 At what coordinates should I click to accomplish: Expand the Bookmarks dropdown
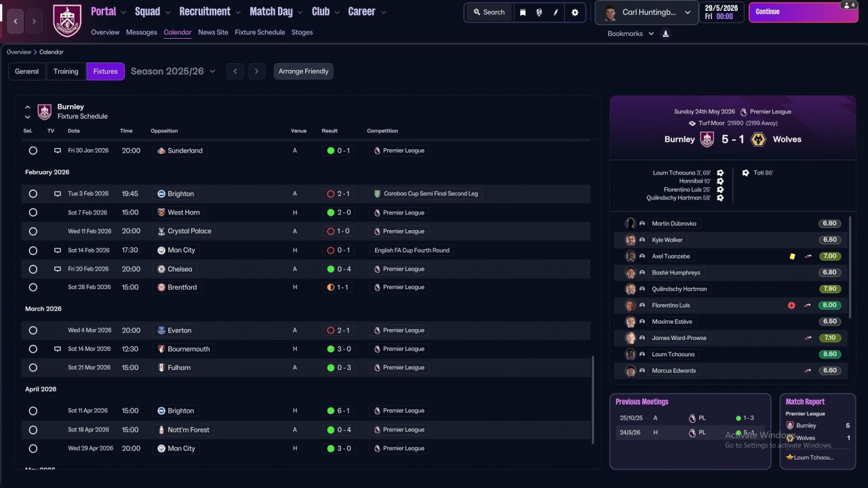click(x=651, y=33)
